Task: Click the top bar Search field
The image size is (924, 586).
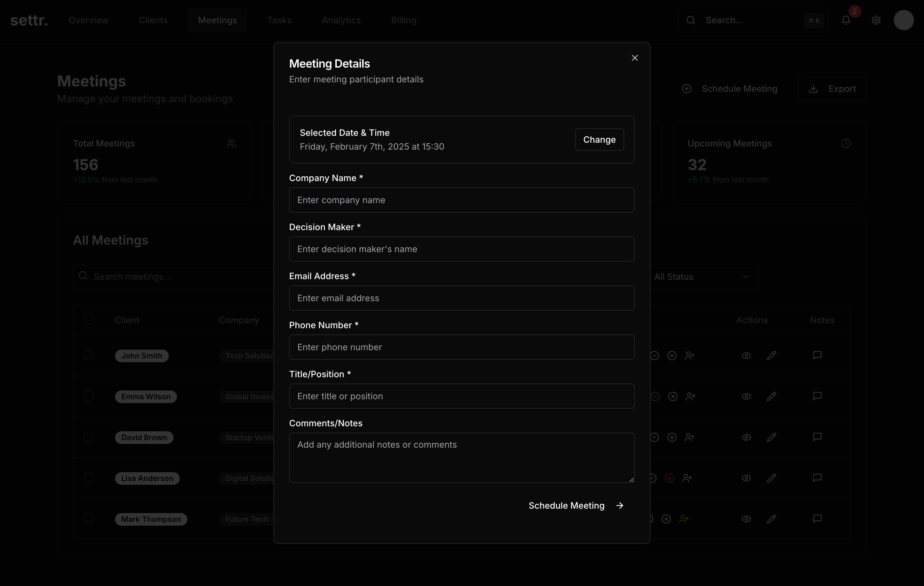Action: click(x=753, y=20)
